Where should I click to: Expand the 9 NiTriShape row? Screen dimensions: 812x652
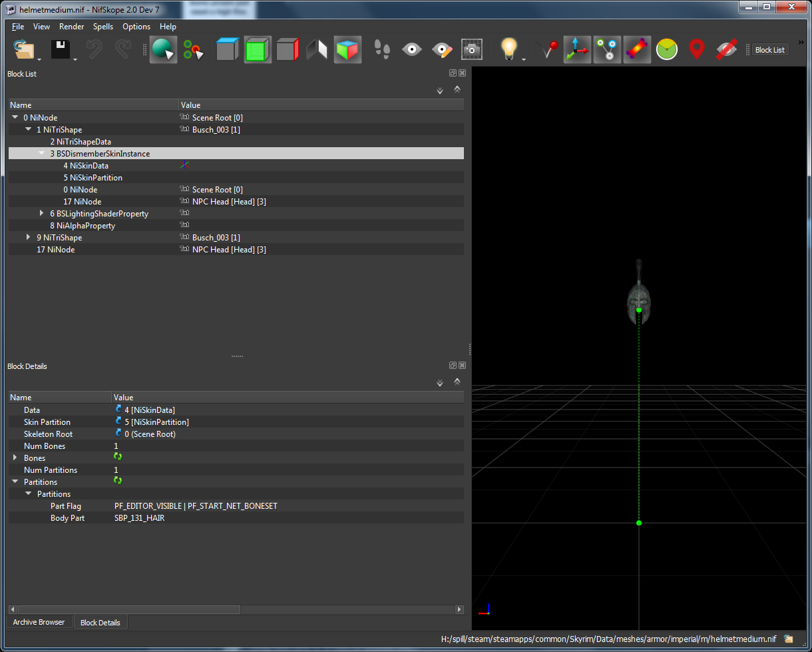click(29, 237)
